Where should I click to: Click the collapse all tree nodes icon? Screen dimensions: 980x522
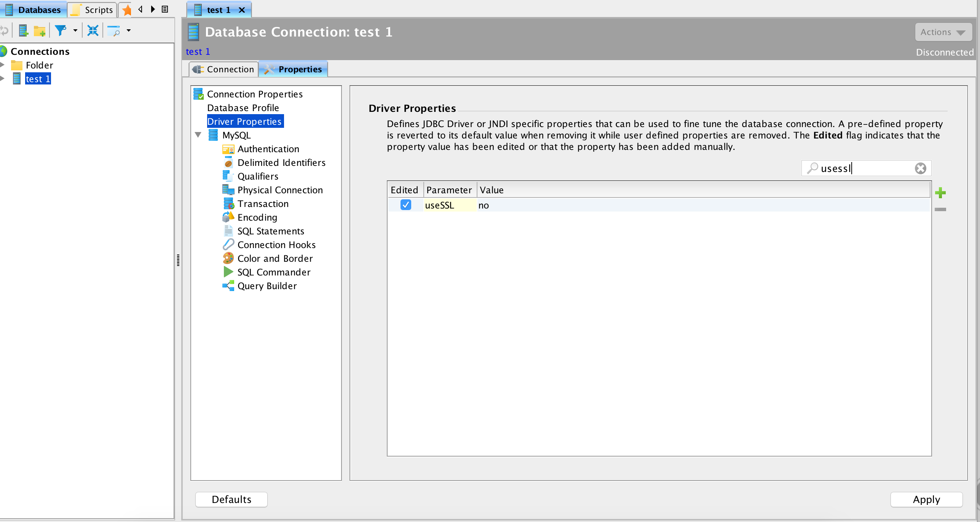coord(93,30)
